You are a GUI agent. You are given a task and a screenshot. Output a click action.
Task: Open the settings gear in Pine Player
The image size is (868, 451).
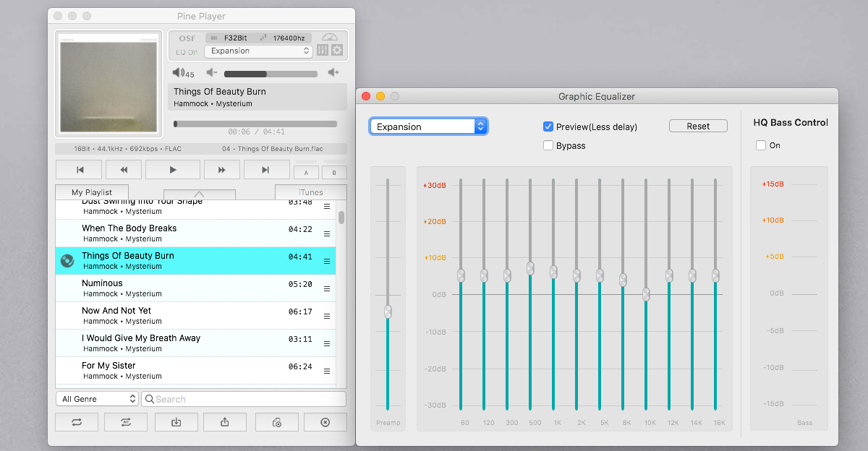(x=337, y=51)
